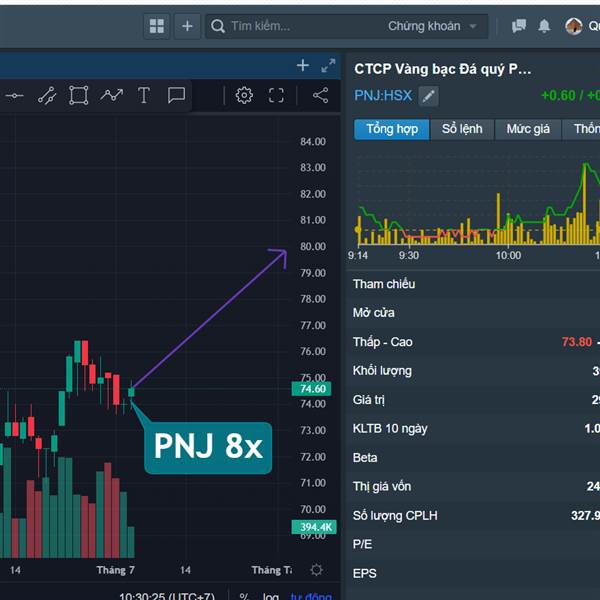This screenshot has width=600, height=600.
Task: Click the magnifier search icon
Action: 218,26
